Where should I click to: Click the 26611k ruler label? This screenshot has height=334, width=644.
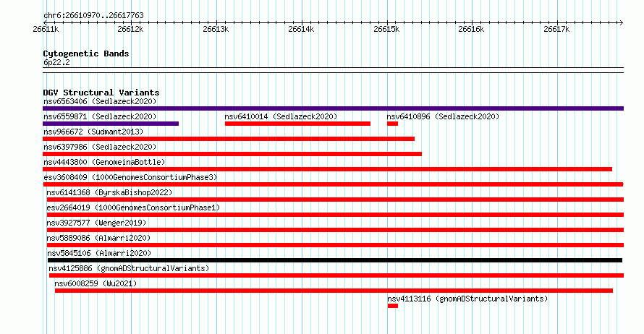[46, 29]
